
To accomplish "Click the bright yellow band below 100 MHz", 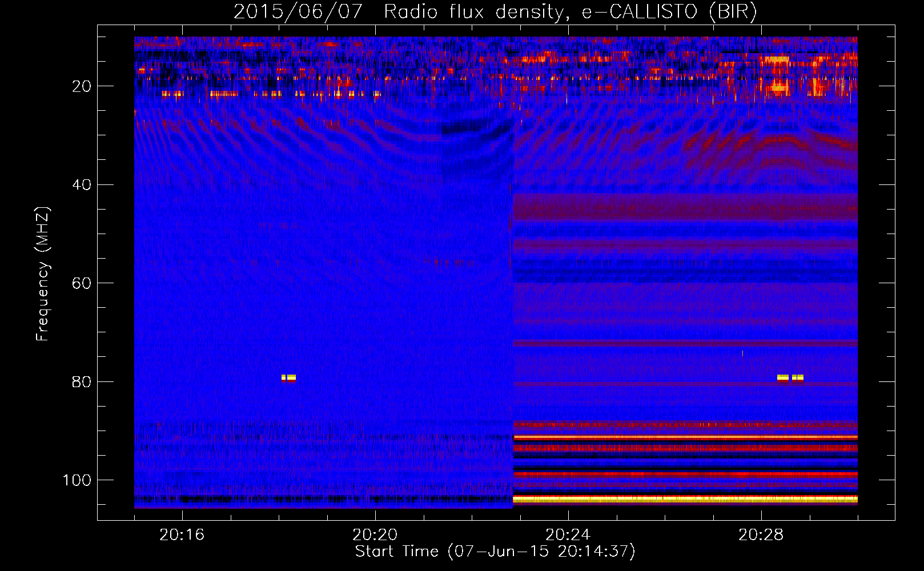I will point(685,499).
